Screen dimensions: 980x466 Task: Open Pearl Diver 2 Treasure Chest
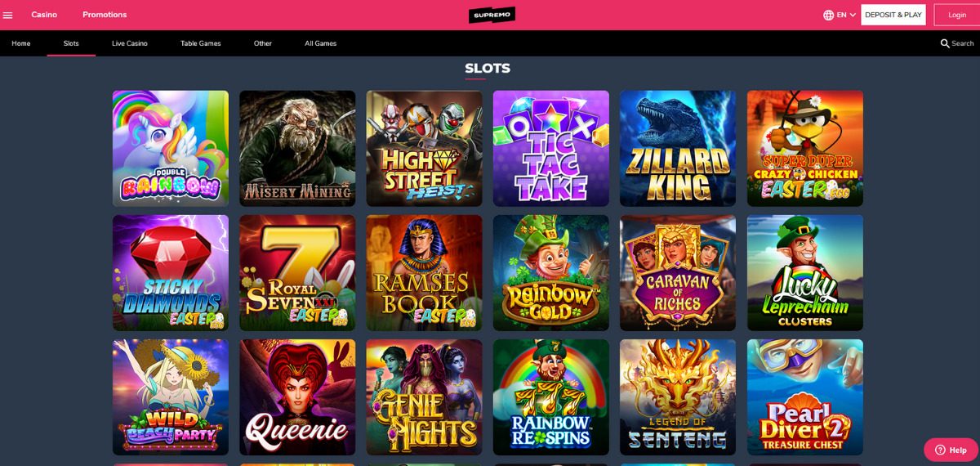pos(805,397)
